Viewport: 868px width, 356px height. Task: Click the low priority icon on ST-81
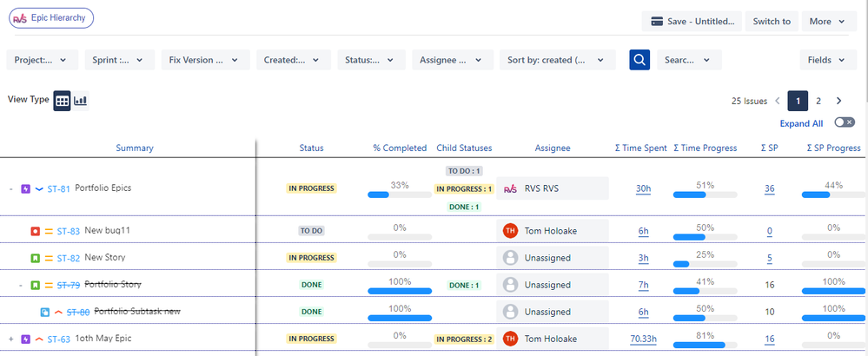pos(39,189)
